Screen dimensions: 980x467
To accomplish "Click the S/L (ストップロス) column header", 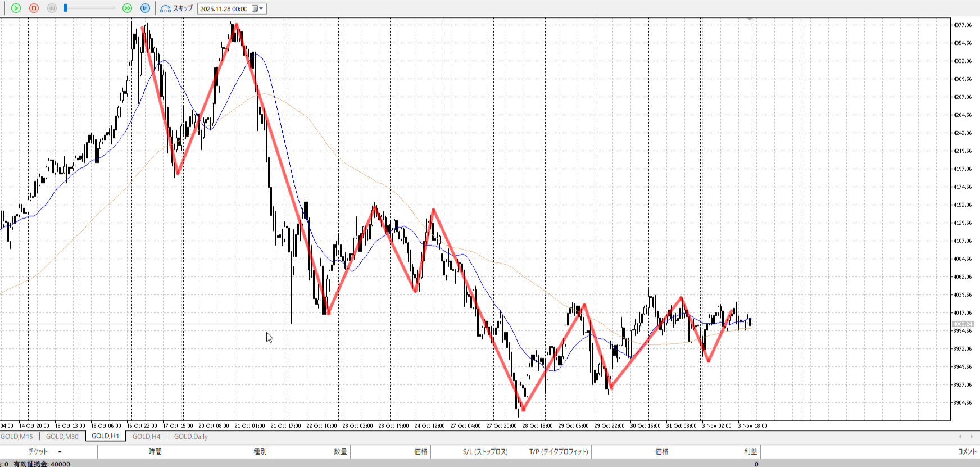I will click(x=485, y=452).
